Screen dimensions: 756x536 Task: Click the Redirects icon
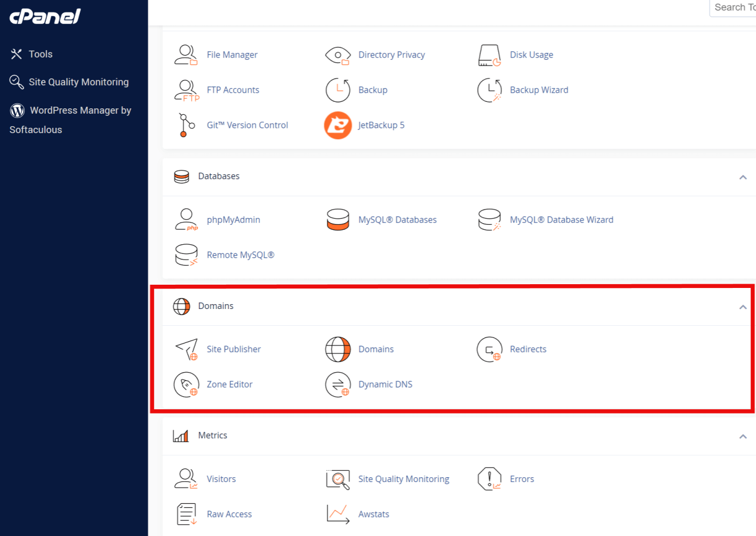pos(490,349)
